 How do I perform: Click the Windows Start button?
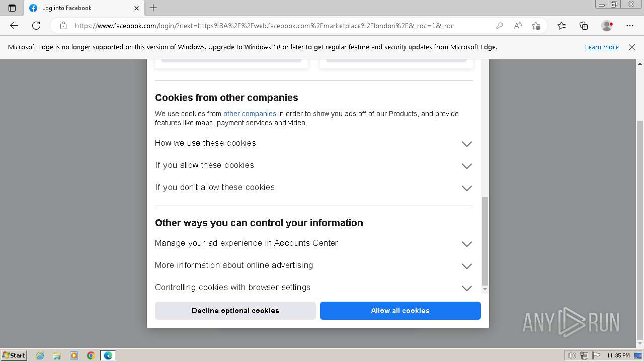point(14,355)
